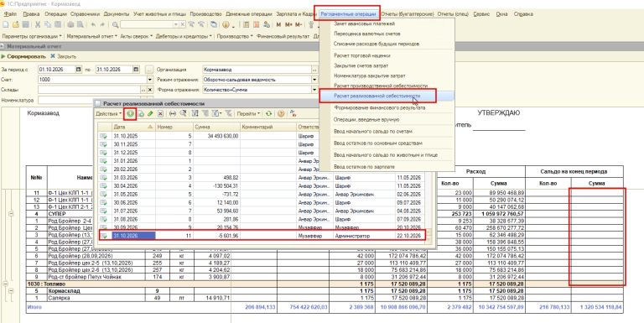Select Закрытие счетов затрат menu entry
644x323 pixels.
click(361, 65)
